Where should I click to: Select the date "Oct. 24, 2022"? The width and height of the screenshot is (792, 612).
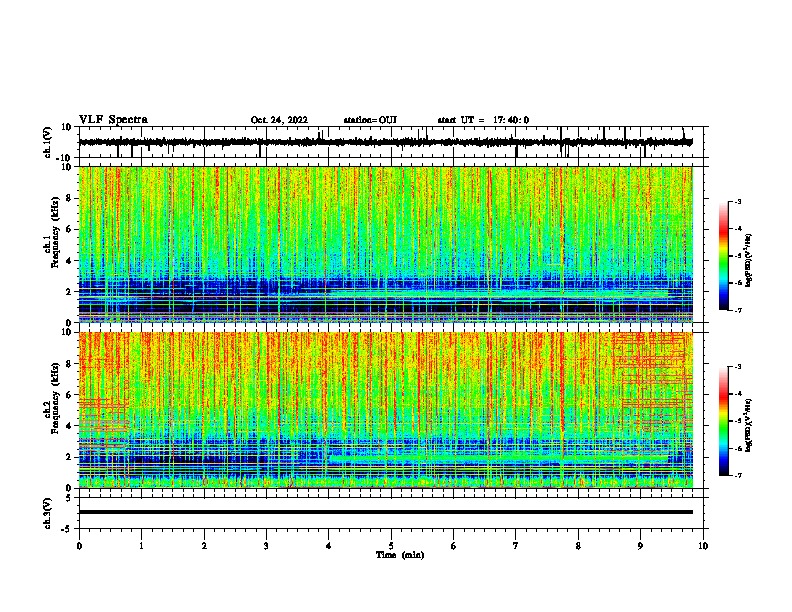(x=279, y=120)
